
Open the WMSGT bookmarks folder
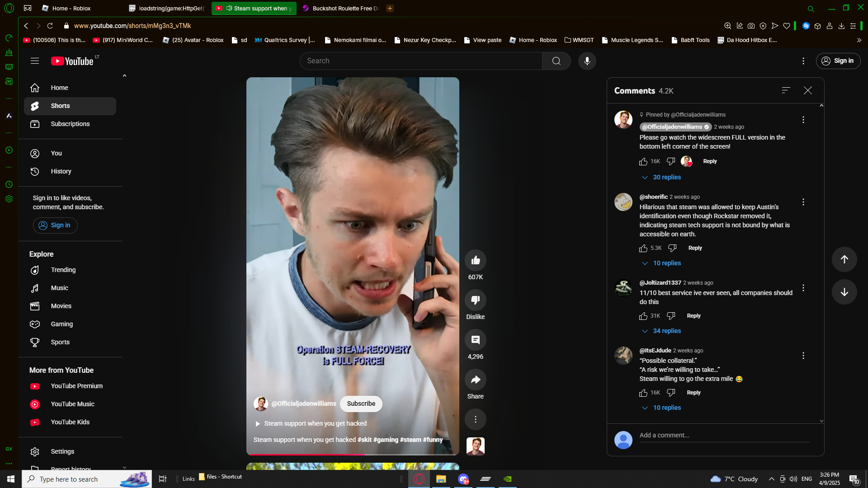[579, 40]
